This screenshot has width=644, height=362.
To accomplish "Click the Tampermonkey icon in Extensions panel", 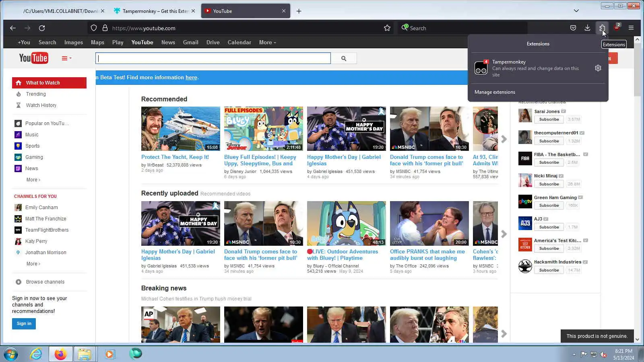I will (481, 68).
